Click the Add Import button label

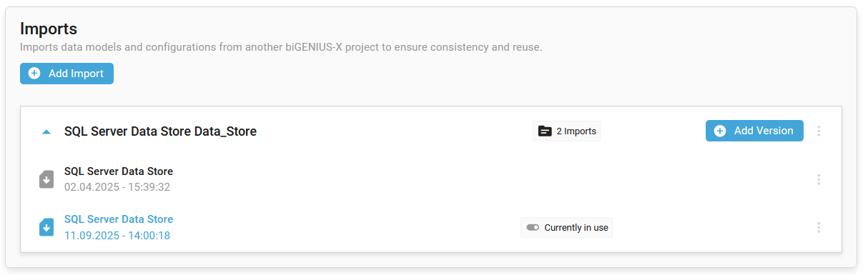tap(76, 74)
